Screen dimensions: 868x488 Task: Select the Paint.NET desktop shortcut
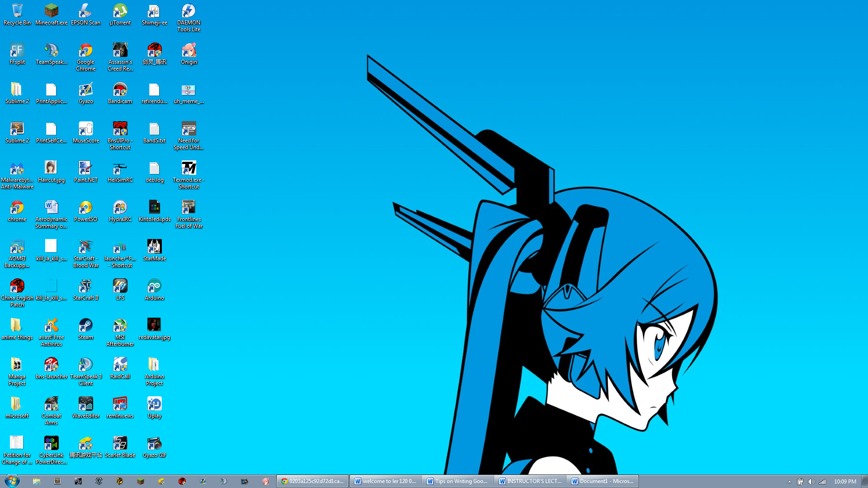85,172
